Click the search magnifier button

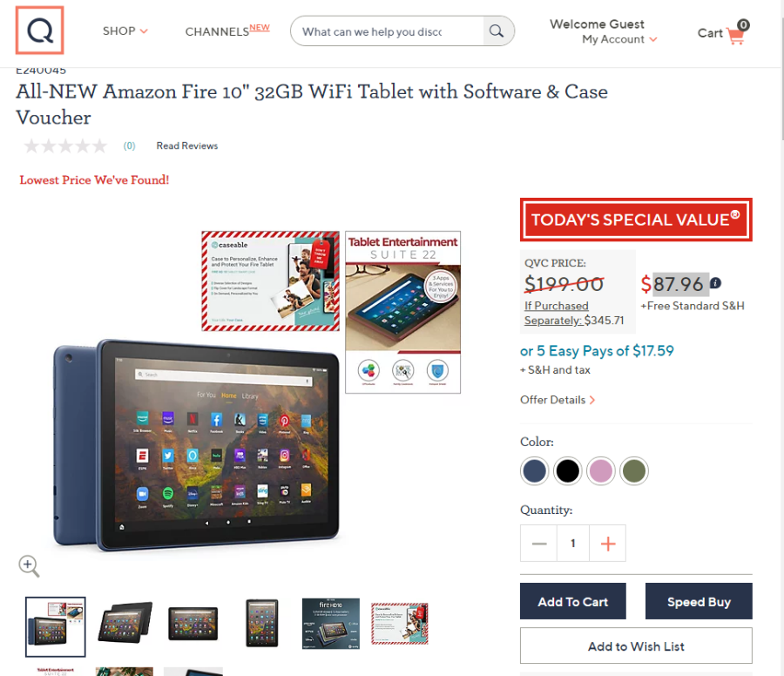click(497, 31)
